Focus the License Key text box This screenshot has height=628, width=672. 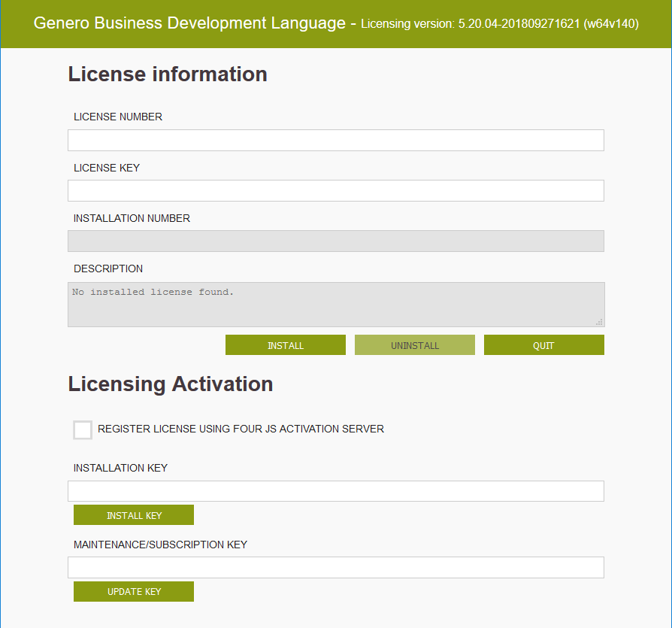(335, 191)
